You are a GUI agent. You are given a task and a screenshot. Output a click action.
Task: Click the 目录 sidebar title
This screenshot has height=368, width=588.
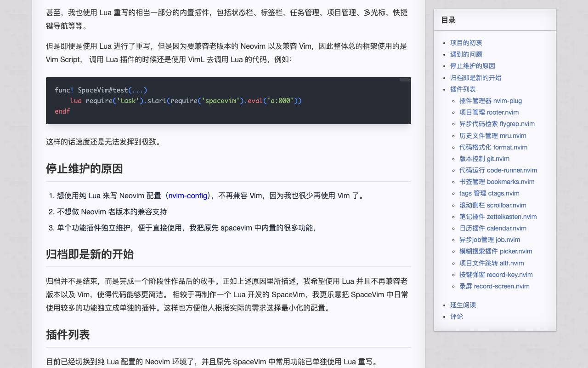coord(448,20)
